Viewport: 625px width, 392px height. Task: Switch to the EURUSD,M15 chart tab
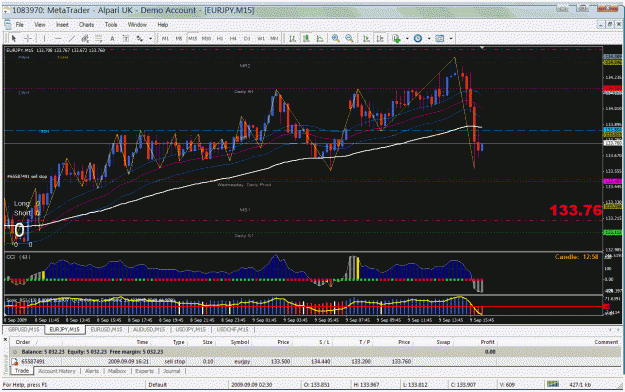point(106,329)
